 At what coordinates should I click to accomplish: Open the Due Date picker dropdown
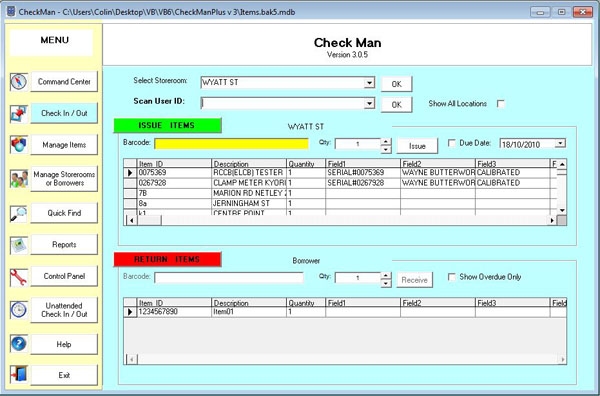[x=560, y=143]
